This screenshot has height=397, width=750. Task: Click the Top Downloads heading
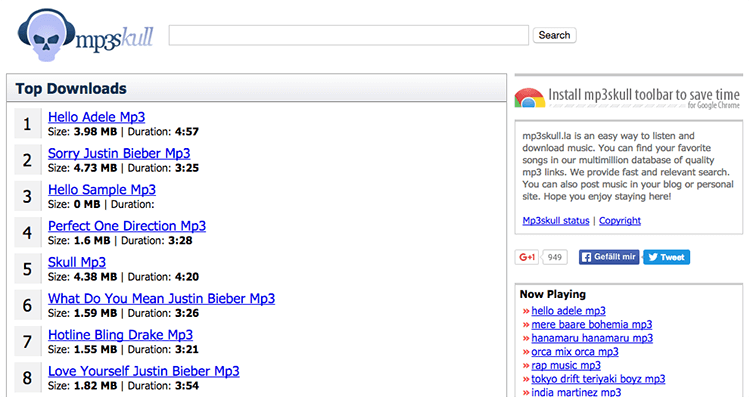tap(71, 89)
